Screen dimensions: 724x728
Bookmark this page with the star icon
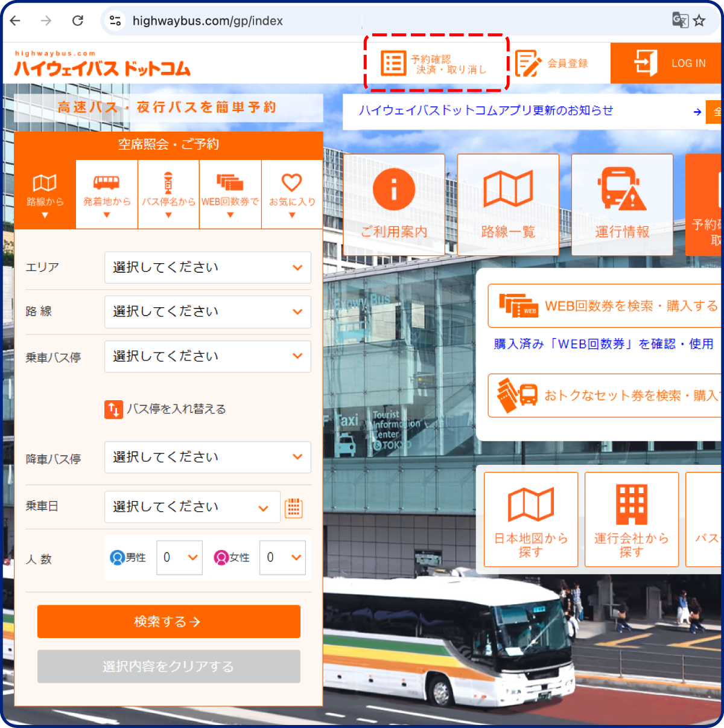click(x=699, y=21)
